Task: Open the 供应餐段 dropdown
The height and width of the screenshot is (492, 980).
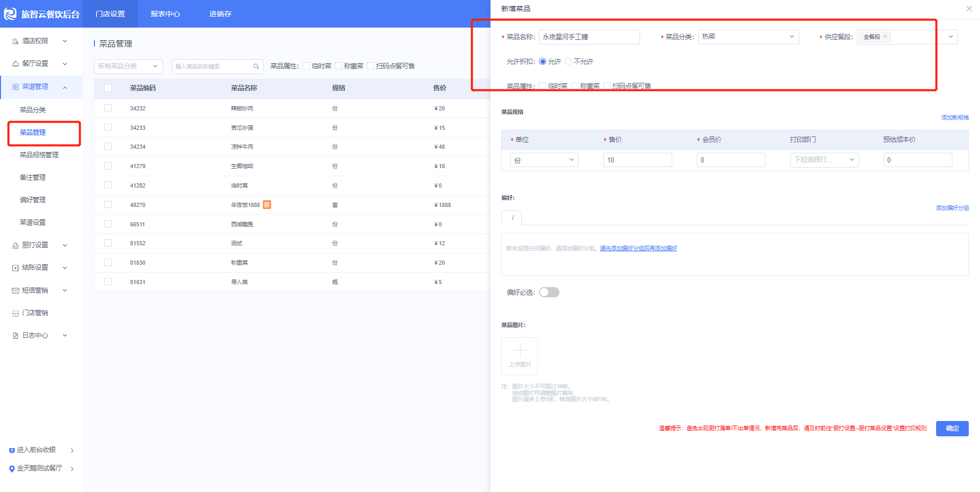Action: 907,37
